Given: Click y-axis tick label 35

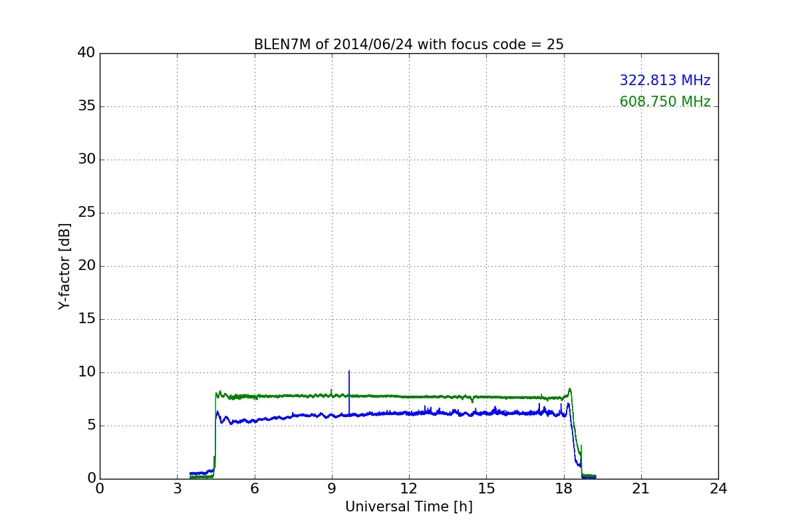Looking at the screenshot, I should coord(86,106).
